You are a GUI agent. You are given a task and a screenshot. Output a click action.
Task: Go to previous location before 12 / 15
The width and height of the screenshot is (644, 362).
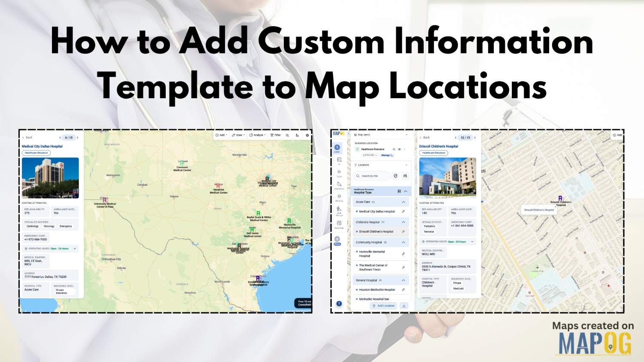pos(456,138)
